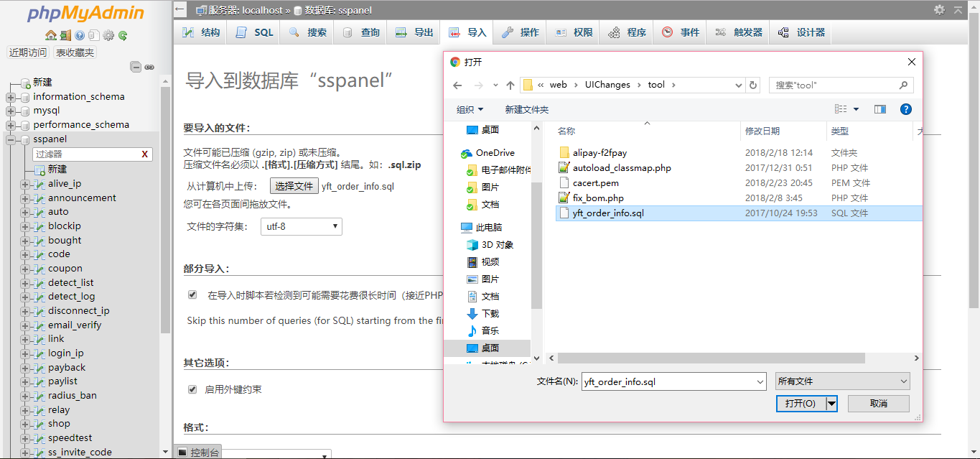Toggle 启用外键约束 foreign key checkbox
The width and height of the screenshot is (980, 459).
click(x=192, y=389)
